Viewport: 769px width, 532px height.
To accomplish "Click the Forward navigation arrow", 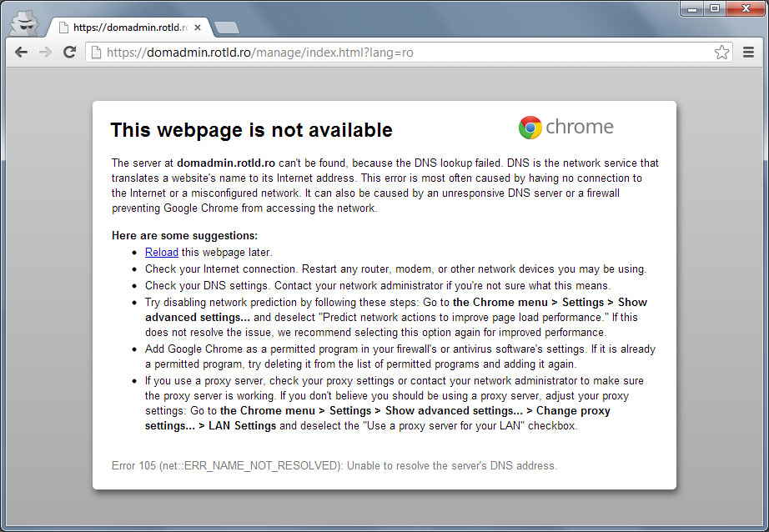I will coord(45,53).
